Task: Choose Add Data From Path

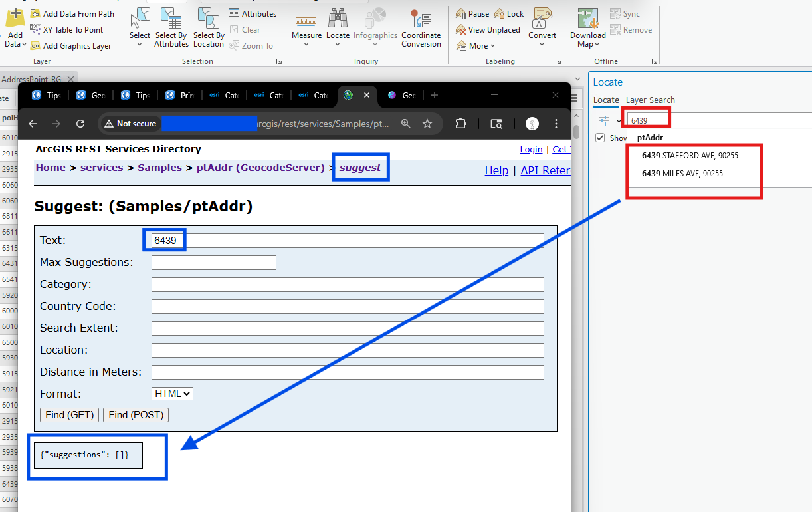Action: click(72, 14)
